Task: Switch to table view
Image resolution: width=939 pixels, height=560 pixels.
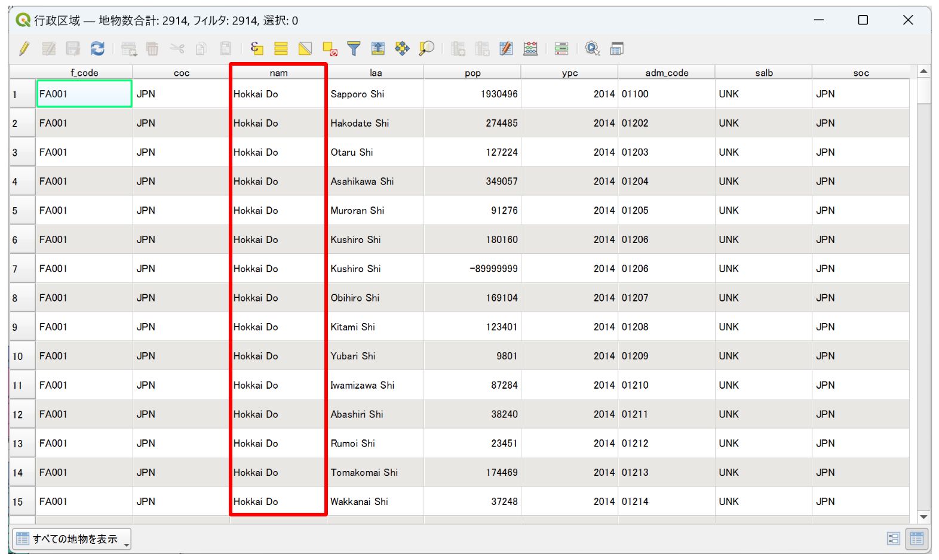Action: (917, 539)
